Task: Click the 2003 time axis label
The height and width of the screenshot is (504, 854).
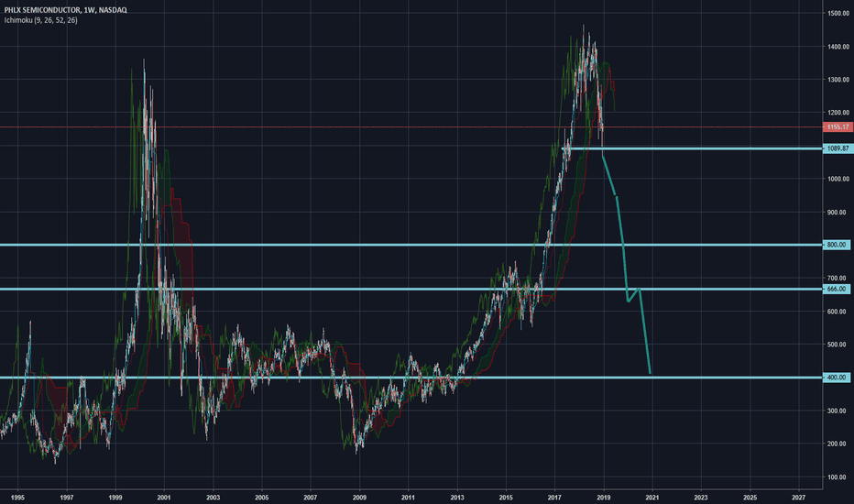Action: pyautogui.click(x=213, y=498)
